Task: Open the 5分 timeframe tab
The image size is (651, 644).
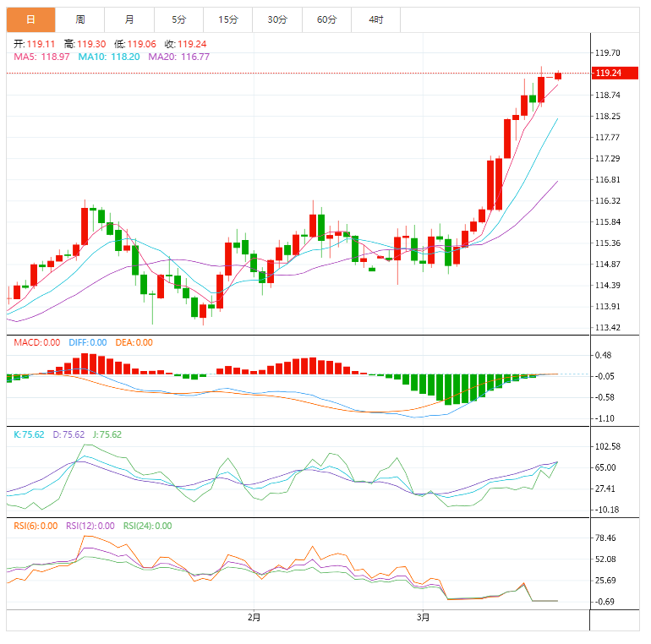Action: 179,19
